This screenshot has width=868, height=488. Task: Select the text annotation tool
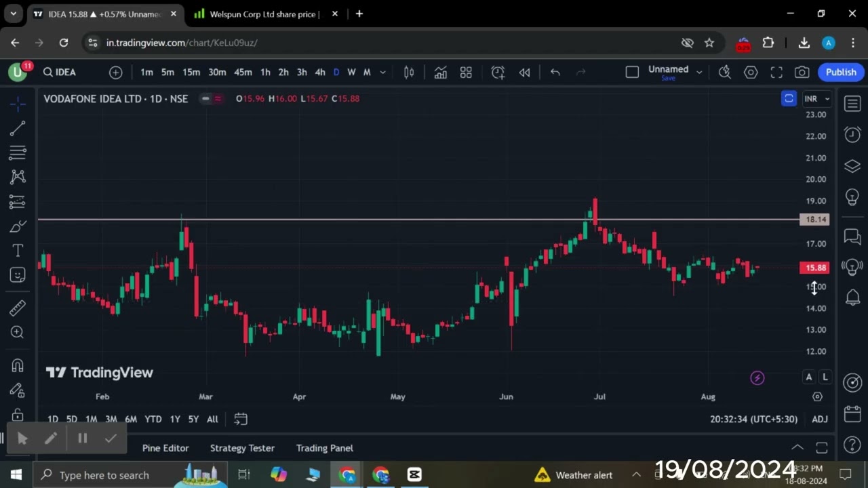(x=18, y=251)
